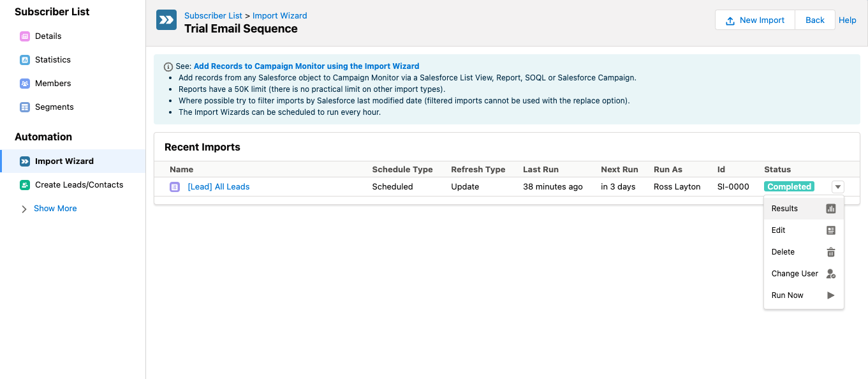Screen dimensions: 868x379
Task: Click the Delete trash can icon
Action: point(830,252)
